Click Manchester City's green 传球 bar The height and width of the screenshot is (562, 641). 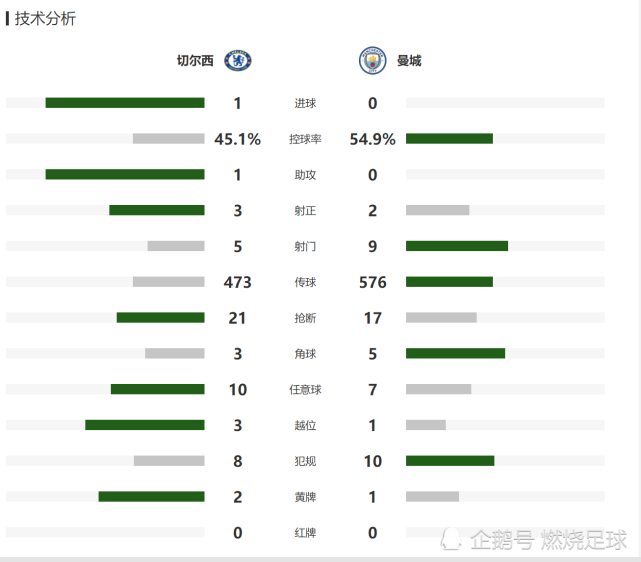tap(449, 282)
